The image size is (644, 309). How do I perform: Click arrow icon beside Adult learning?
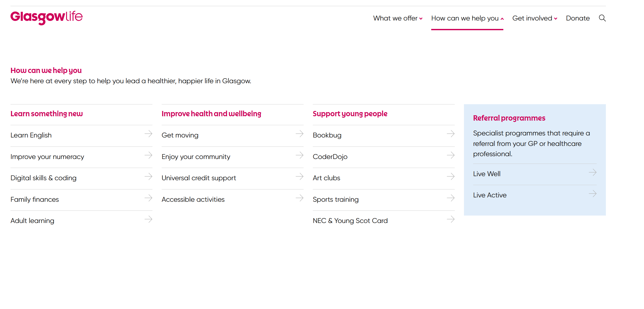(x=148, y=219)
